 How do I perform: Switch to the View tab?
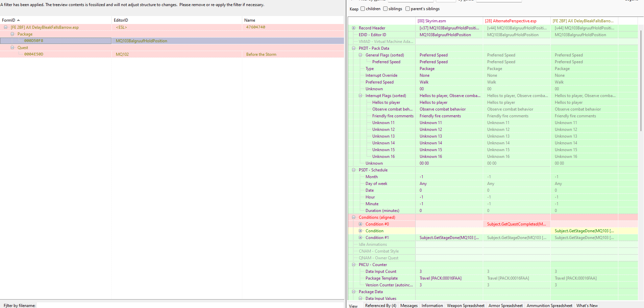pos(353,306)
